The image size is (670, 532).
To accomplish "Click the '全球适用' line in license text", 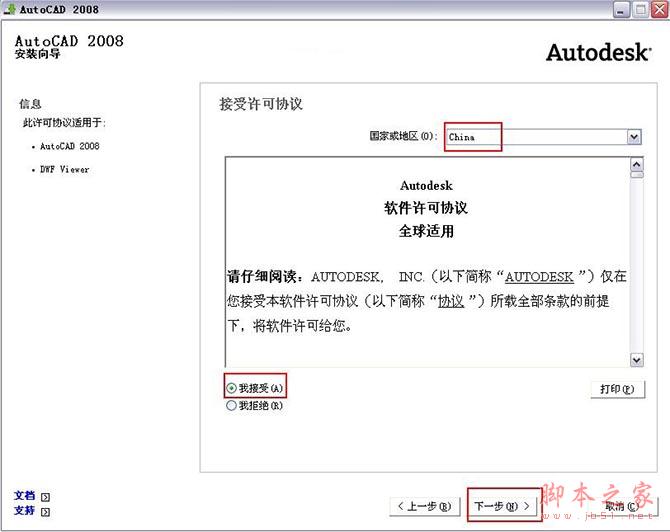I will [426, 231].
